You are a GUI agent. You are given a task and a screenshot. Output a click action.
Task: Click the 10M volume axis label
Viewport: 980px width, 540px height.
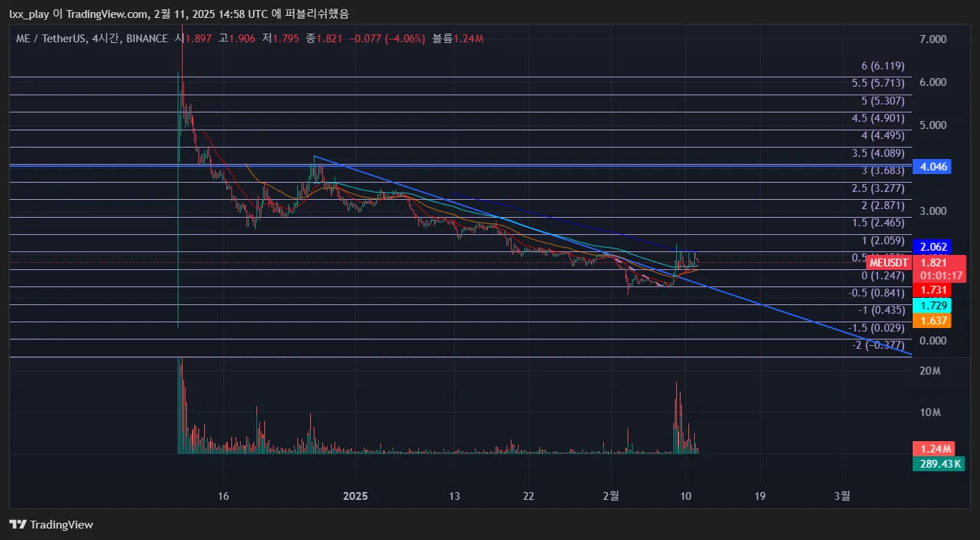[930, 412]
